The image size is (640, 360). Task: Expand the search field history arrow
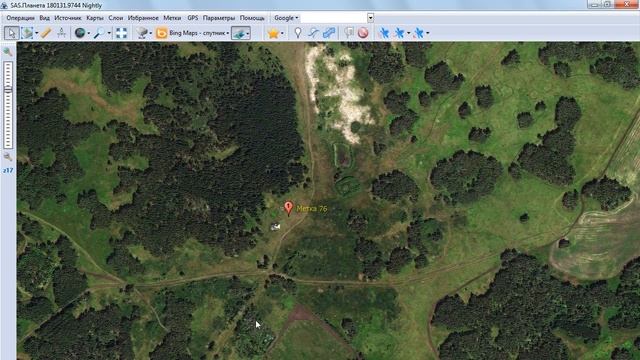370,18
